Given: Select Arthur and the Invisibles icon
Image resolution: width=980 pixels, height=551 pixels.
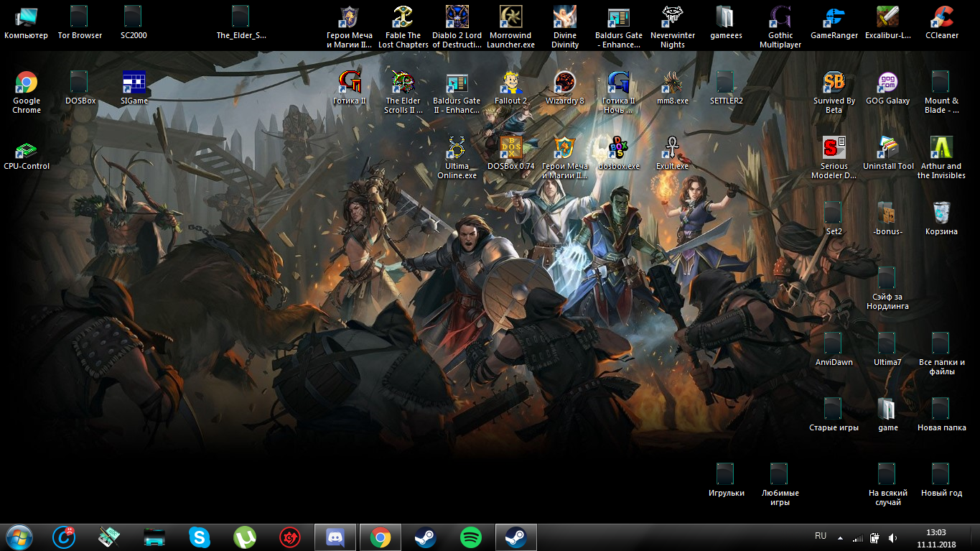Looking at the screenshot, I should click(942, 158).
